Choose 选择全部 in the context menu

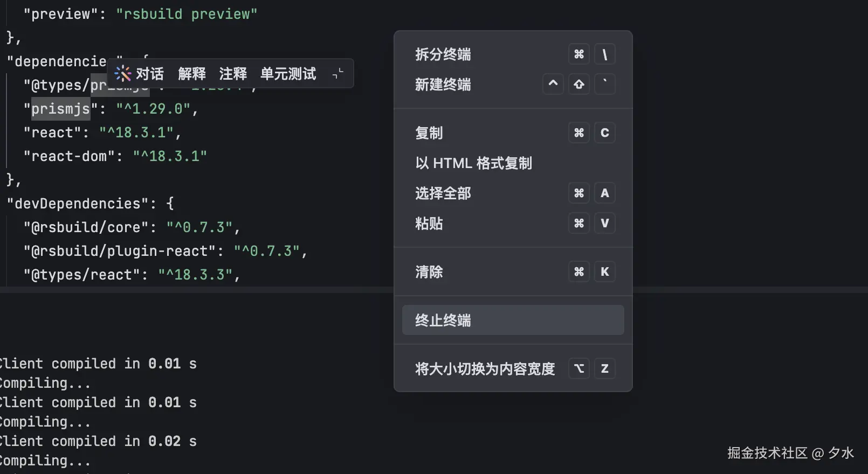click(x=513, y=193)
